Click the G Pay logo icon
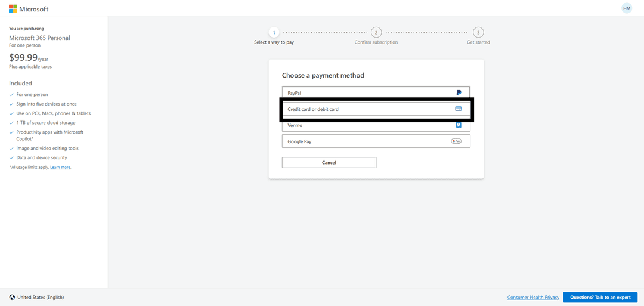 [456, 141]
